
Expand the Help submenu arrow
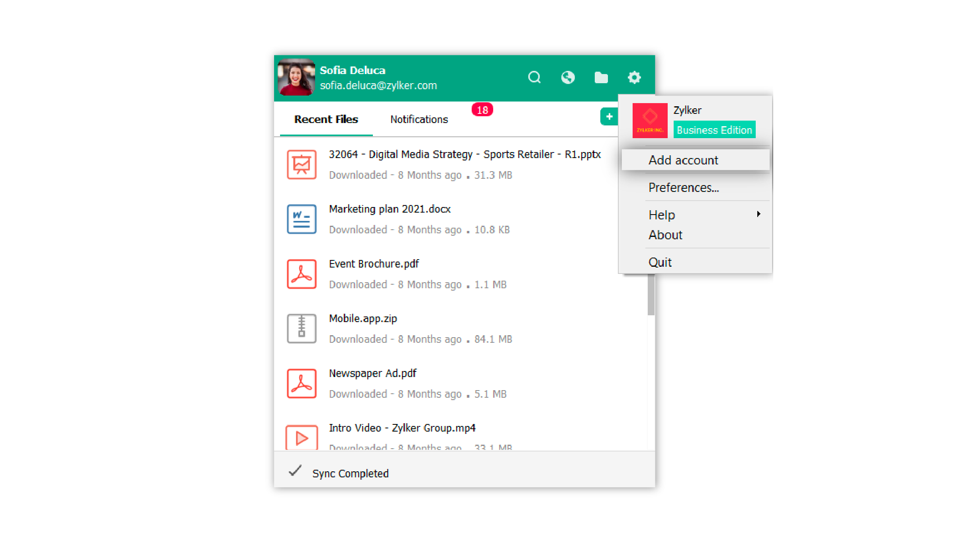tap(759, 214)
